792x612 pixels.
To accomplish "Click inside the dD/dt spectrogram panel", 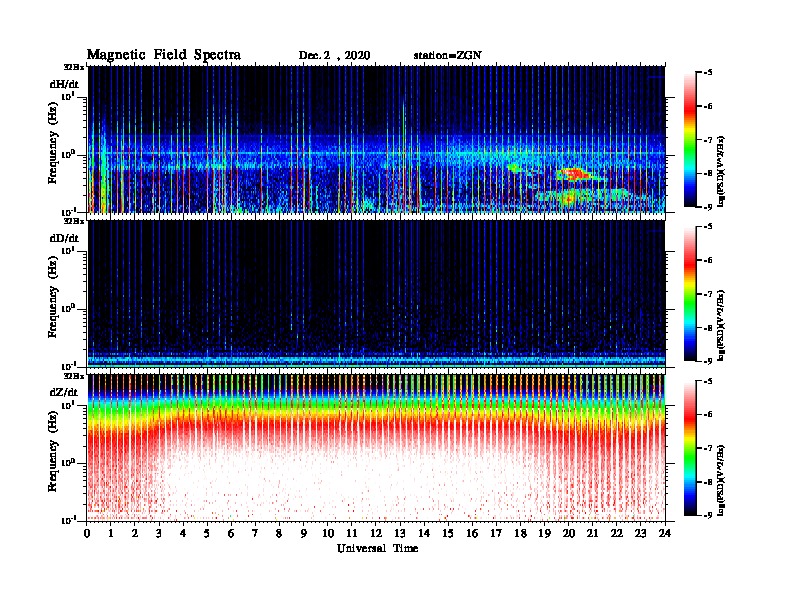I will point(377,294).
